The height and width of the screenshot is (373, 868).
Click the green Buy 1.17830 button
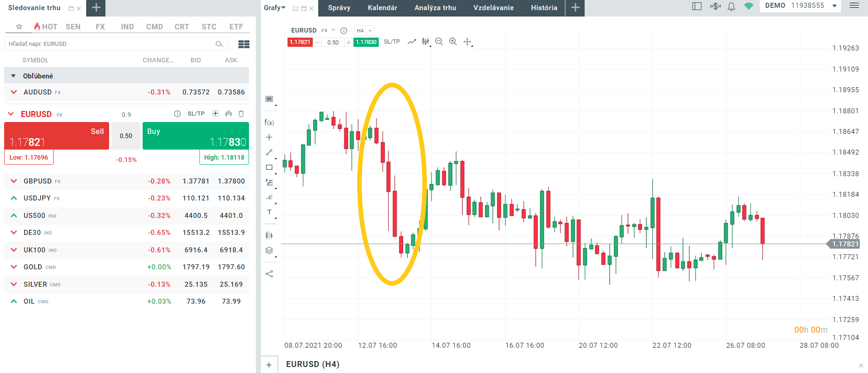tap(196, 136)
